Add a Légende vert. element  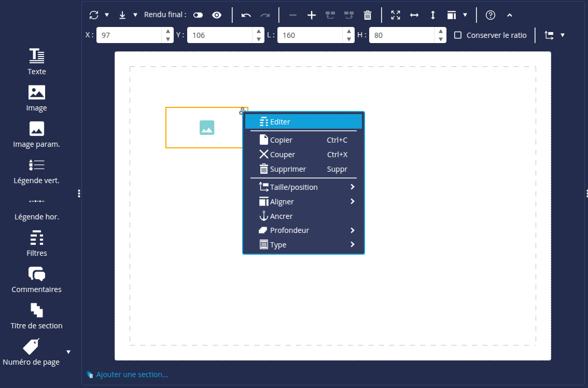(x=36, y=171)
